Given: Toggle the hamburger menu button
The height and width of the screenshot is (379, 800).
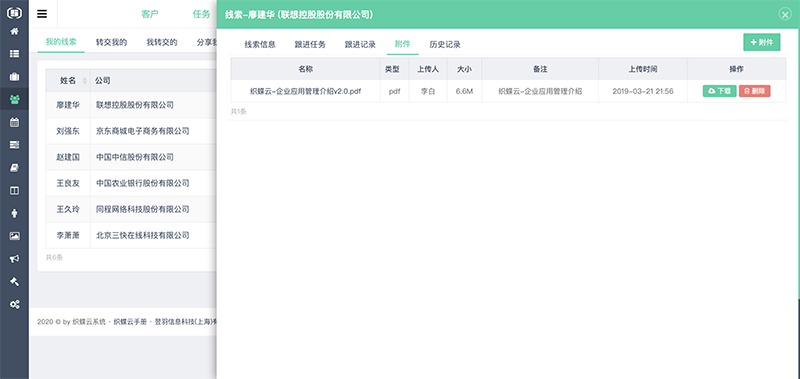Looking at the screenshot, I should (x=42, y=14).
